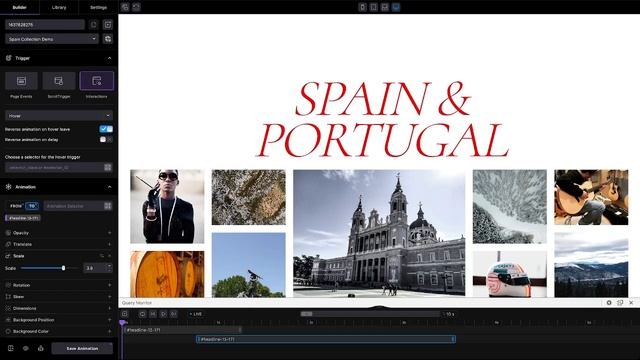Viewport: 640px width, 360px height.
Task: Click the timeline restart playback icon
Action: [142, 314]
